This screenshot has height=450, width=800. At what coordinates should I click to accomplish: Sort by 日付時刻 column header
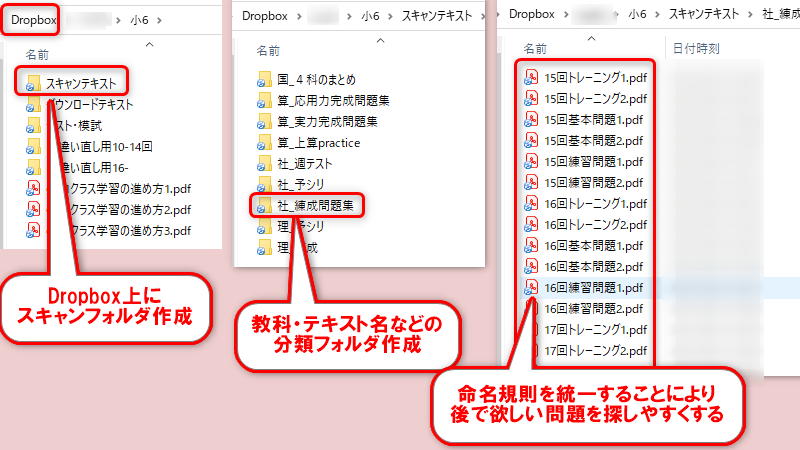tap(696, 47)
